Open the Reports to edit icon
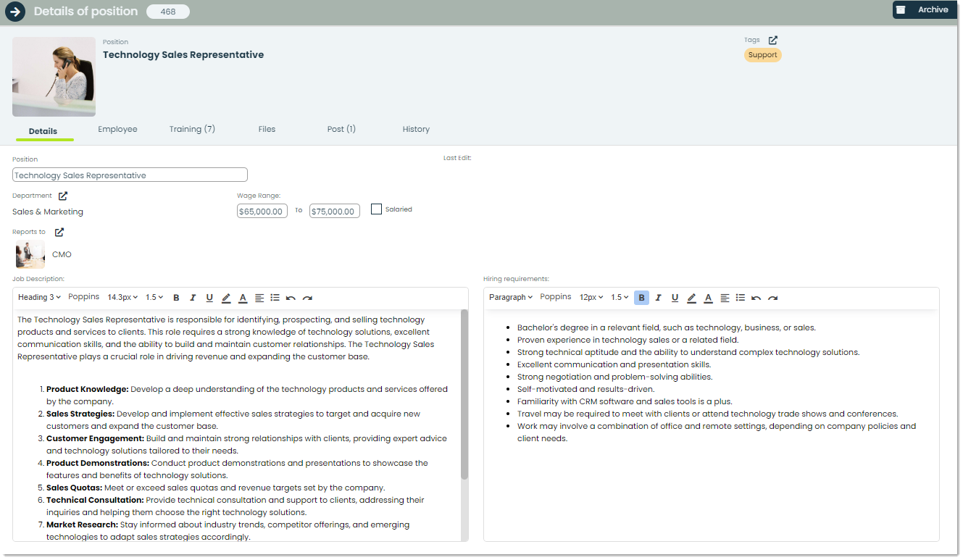 pyautogui.click(x=59, y=232)
